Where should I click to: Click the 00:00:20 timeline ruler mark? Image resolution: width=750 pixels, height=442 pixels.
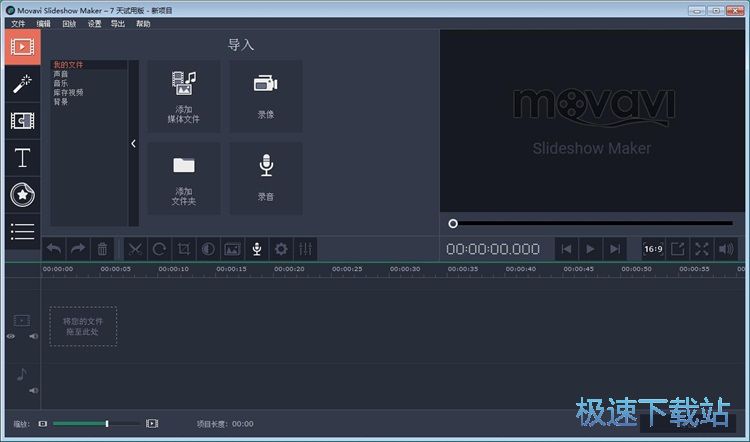point(289,269)
